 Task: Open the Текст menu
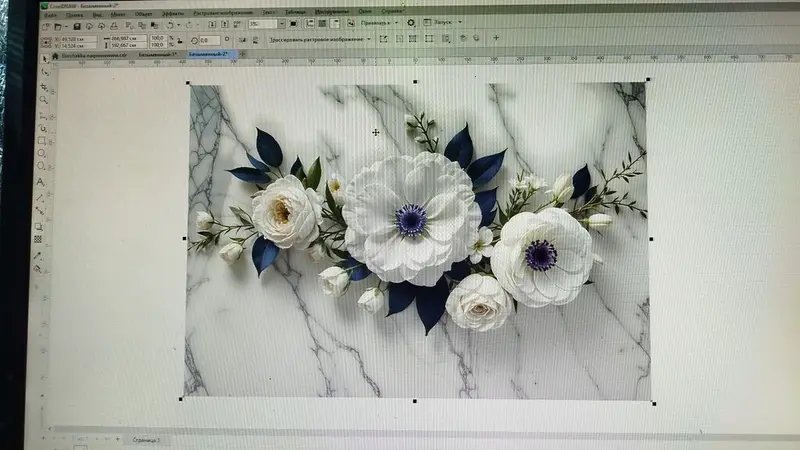coord(268,12)
